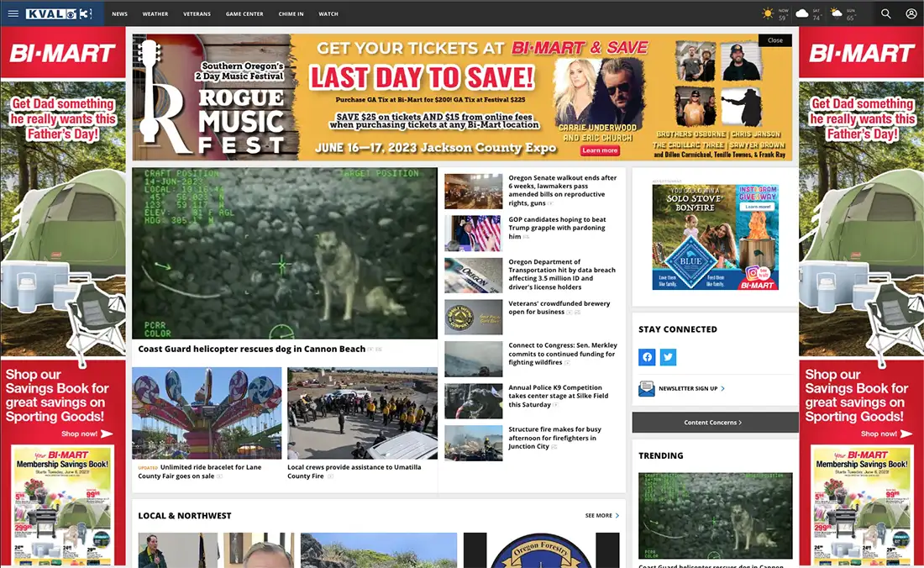
Task: Open the wildfire smoke story thumbnail
Action: 473,360
